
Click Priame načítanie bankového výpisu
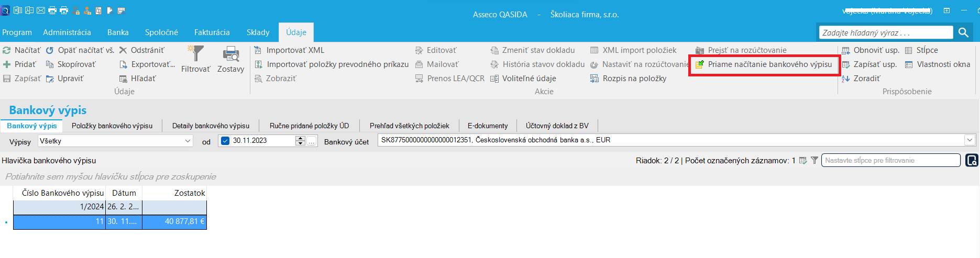(x=769, y=64)
